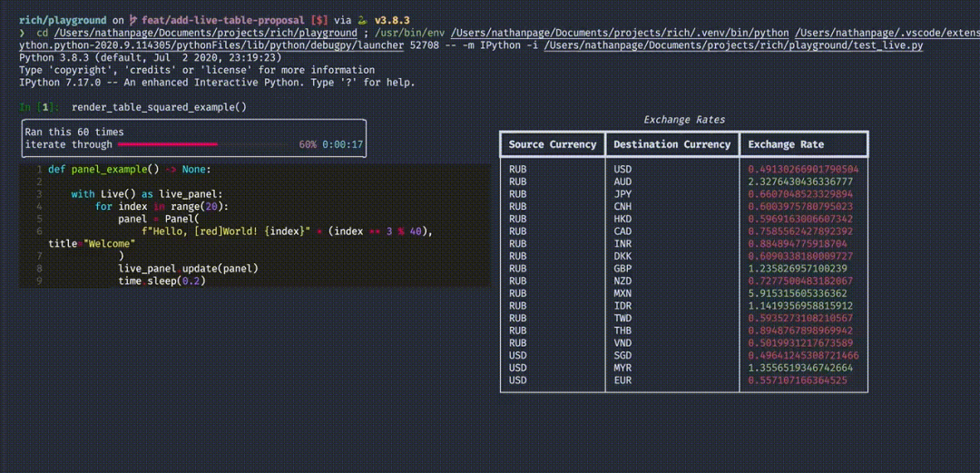
Task: Click the HKD destination cell
Action: click(622, 219)
